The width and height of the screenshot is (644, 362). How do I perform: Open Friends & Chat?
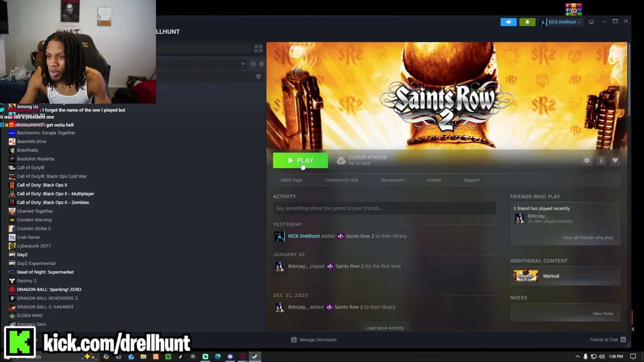pos(608,339)
